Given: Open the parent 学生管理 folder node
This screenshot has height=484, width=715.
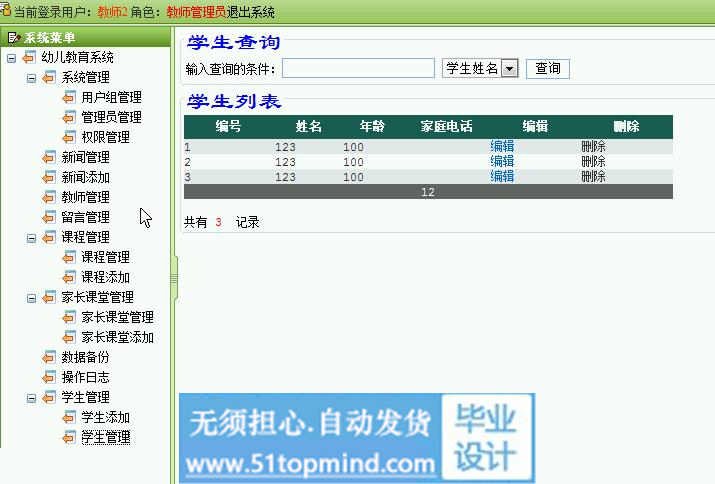Looking at the screenshot, I should 85,398.
